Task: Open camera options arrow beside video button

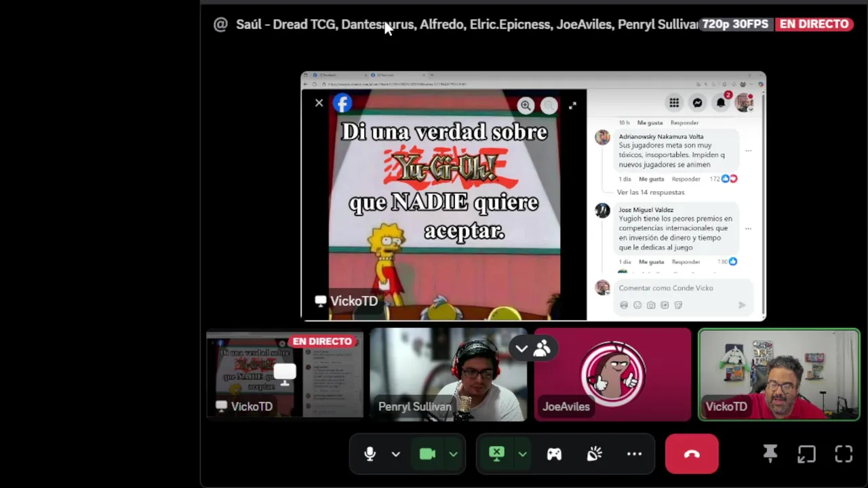Action: 453,454
